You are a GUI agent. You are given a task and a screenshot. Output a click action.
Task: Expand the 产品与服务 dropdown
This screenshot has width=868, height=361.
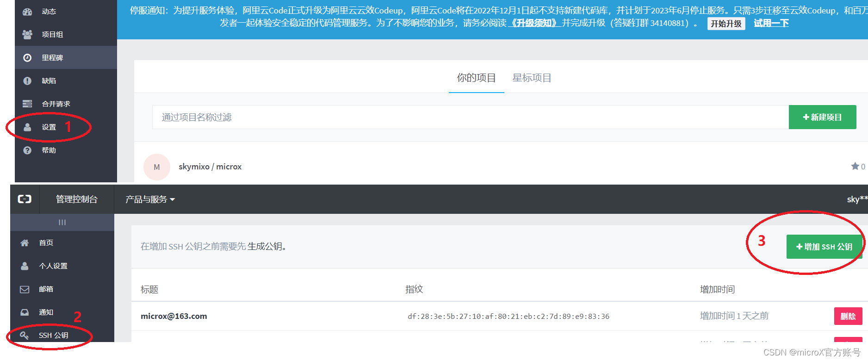(x=150, y=199)
